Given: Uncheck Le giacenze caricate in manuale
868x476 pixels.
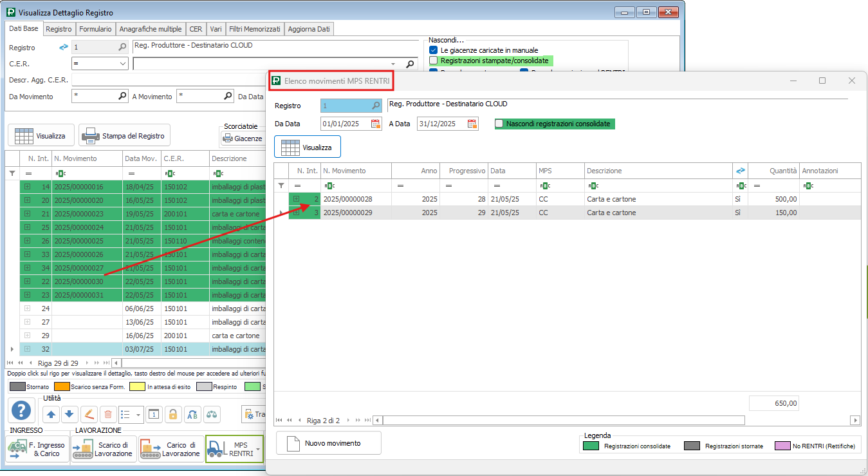Looking at the screenshot, I should [x=433, y=50].
